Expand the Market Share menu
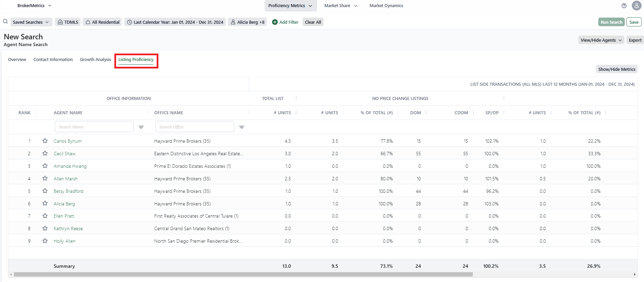 click(x=340, y=6)
